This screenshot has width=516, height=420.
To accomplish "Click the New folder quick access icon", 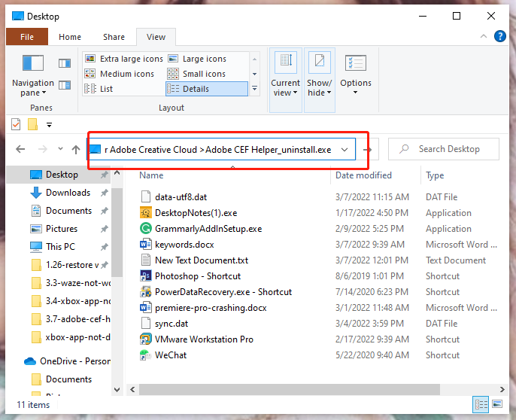I will click(32, 124).
